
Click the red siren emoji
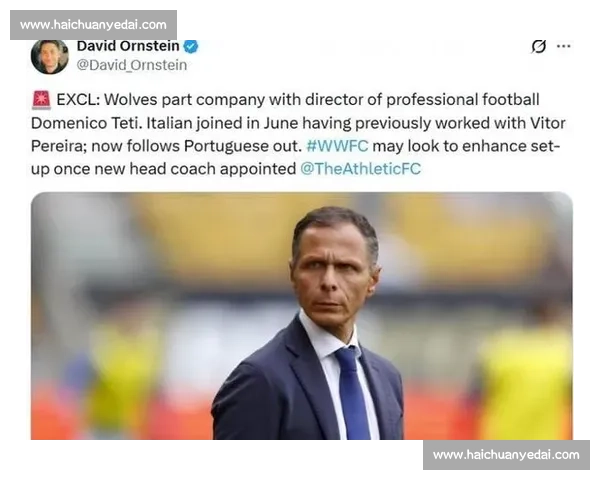coord(41,100)
